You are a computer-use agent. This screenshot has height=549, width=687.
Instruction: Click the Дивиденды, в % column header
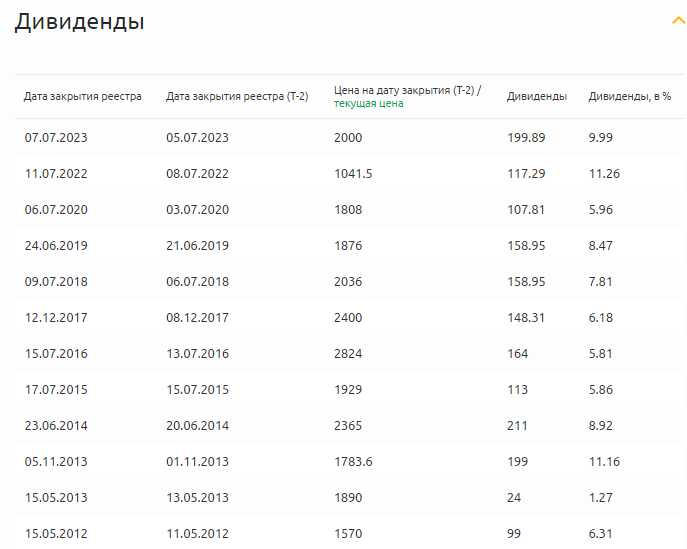pyautogui.click(x=629, y=96)
